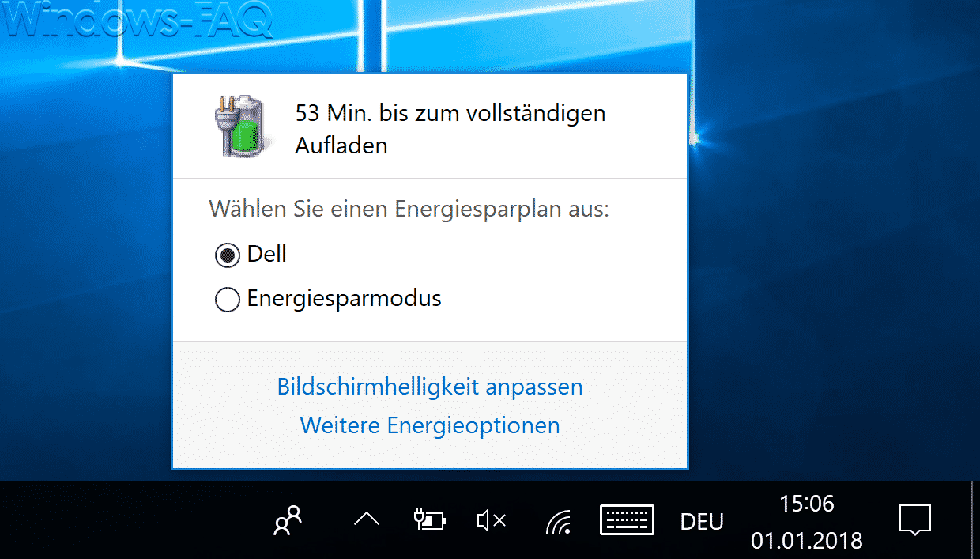
Task: Click the battery charging tray icon
Action: pos(430,519)
